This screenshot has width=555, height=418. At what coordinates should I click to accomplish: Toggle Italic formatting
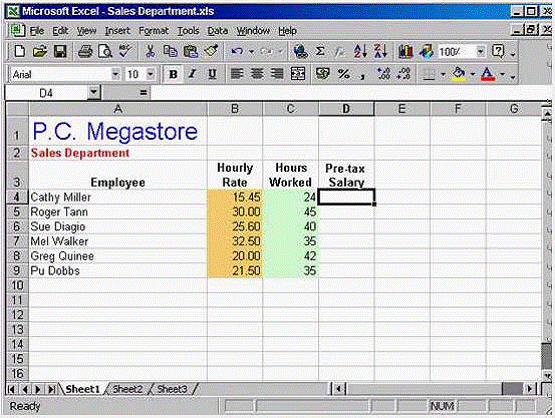click(x=192, y=74)
